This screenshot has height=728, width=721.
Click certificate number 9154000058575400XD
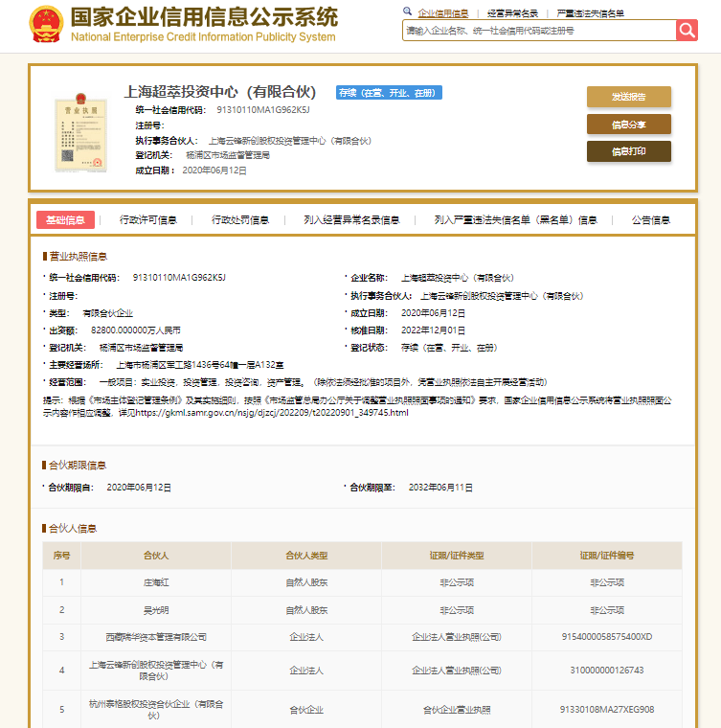click(x=607, y=637)
